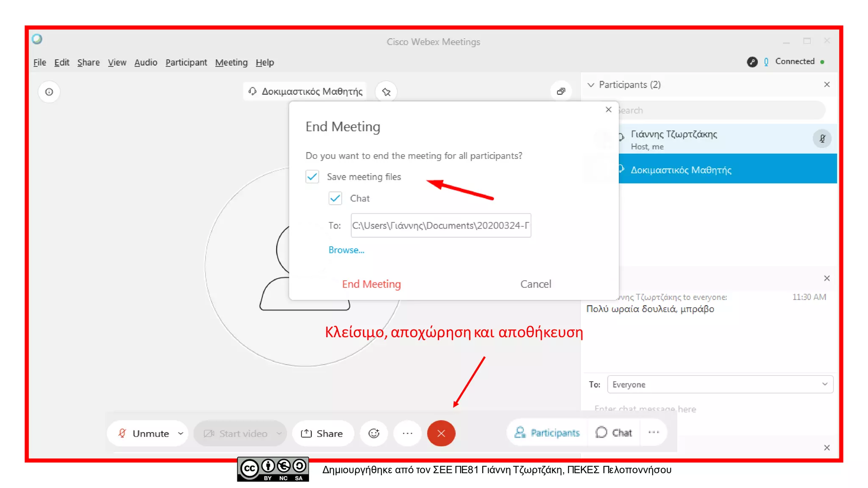Click the muted microphone icon beside the host
This screenshot has width=868, height=488.
point(822,139)
